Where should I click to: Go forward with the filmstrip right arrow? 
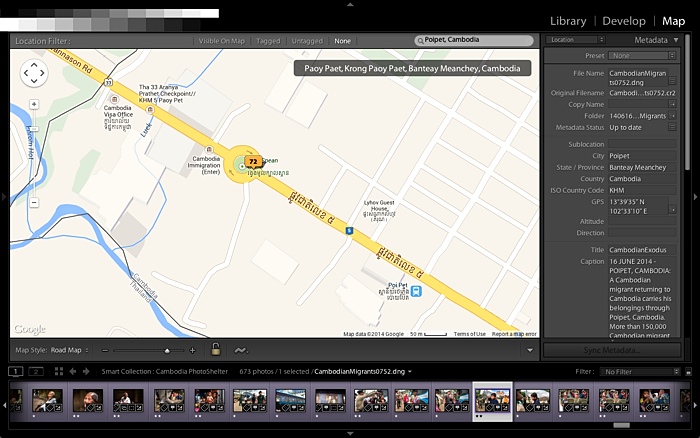(86, 371)
